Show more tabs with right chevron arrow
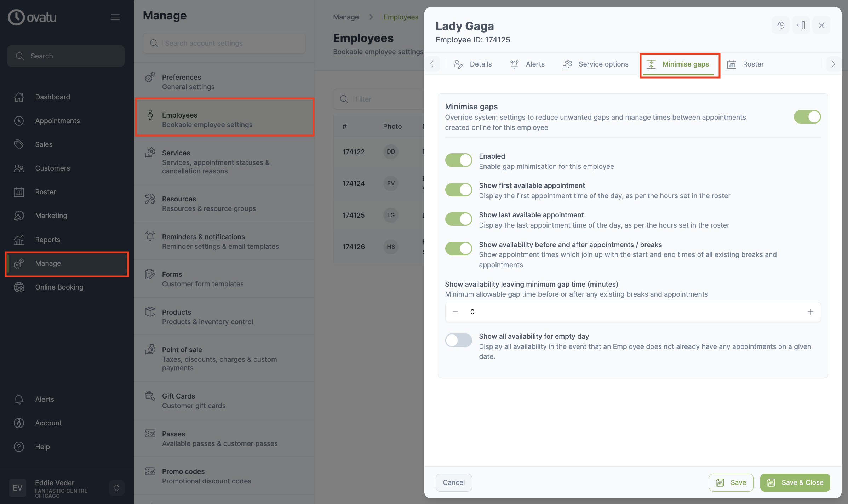 coord(833,64)
